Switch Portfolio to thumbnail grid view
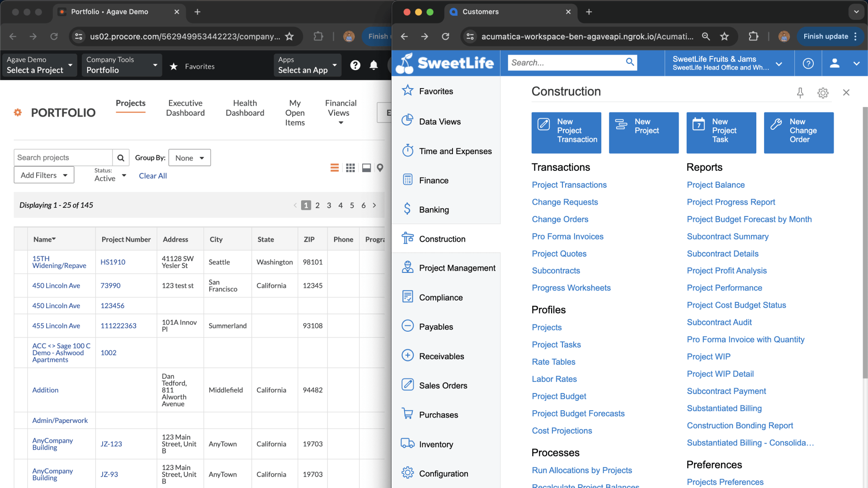 (x=350, y=168)
